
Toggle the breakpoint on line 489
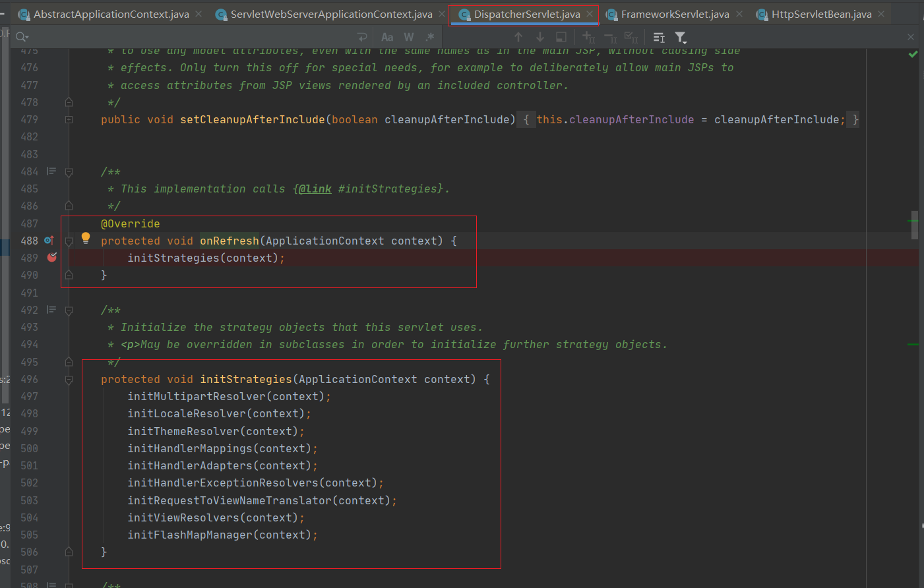[x=52, y=257]
